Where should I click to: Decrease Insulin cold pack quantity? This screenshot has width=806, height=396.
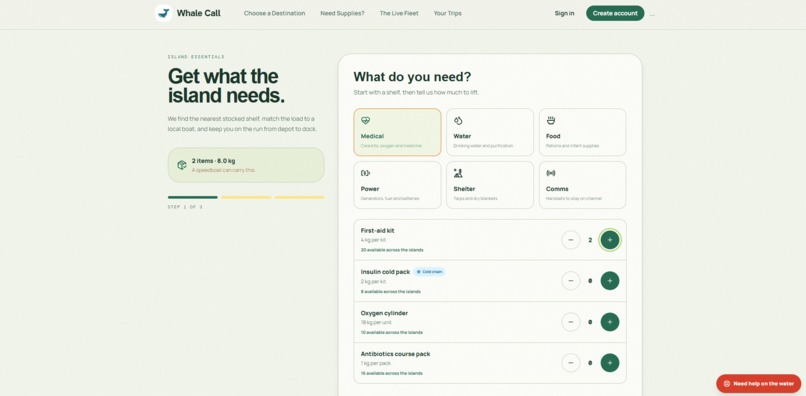(571, 281)
